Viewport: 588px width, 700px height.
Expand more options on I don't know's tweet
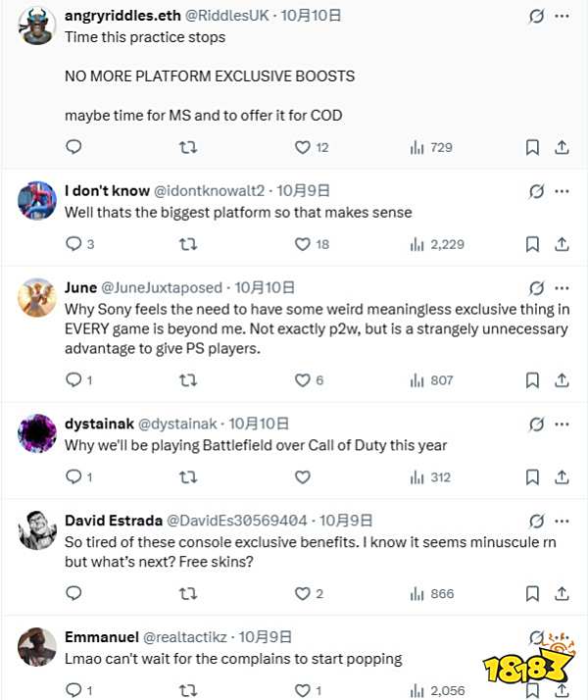tap(562, 191)
